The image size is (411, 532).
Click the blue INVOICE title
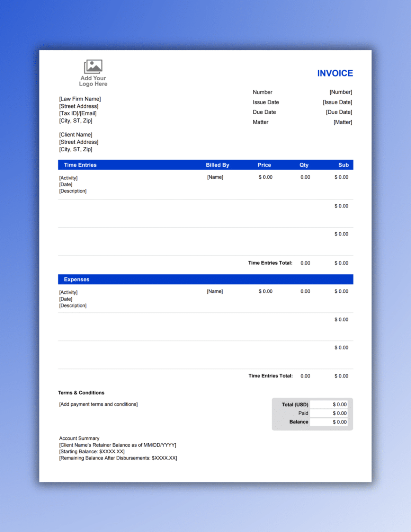(x=334, y=73)
